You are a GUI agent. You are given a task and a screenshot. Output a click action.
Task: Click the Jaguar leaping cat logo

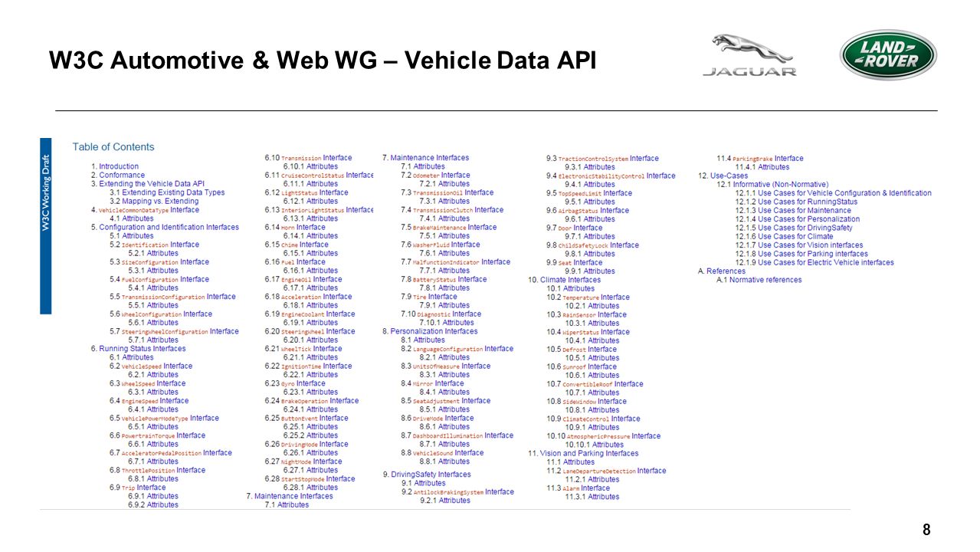[749, 54]
